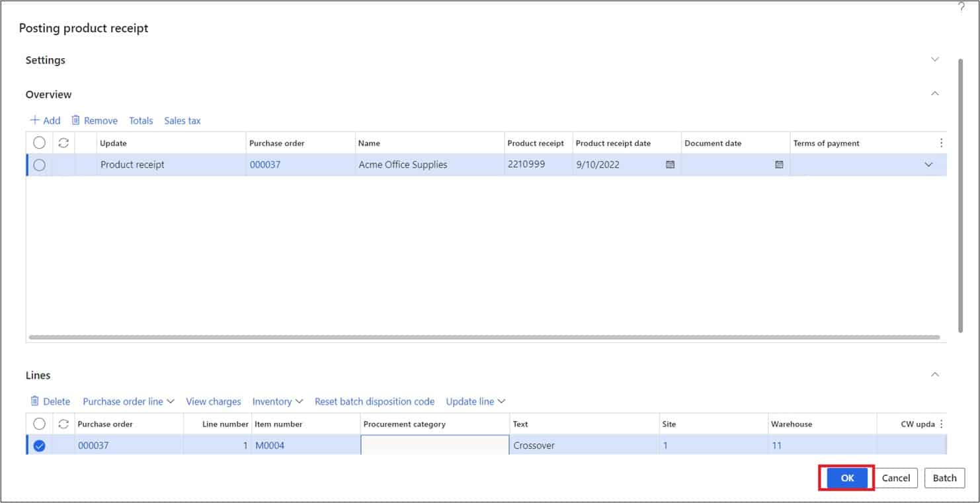Open Totals for the product receipt
This screenshot has height=503, width=980.
tap(141, 120)
